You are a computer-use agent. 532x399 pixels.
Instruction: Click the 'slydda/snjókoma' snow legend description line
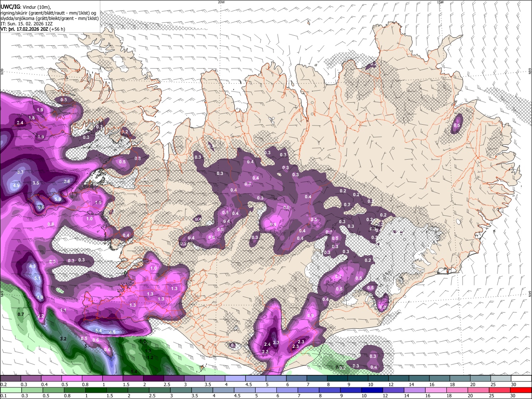pos(49,18)
